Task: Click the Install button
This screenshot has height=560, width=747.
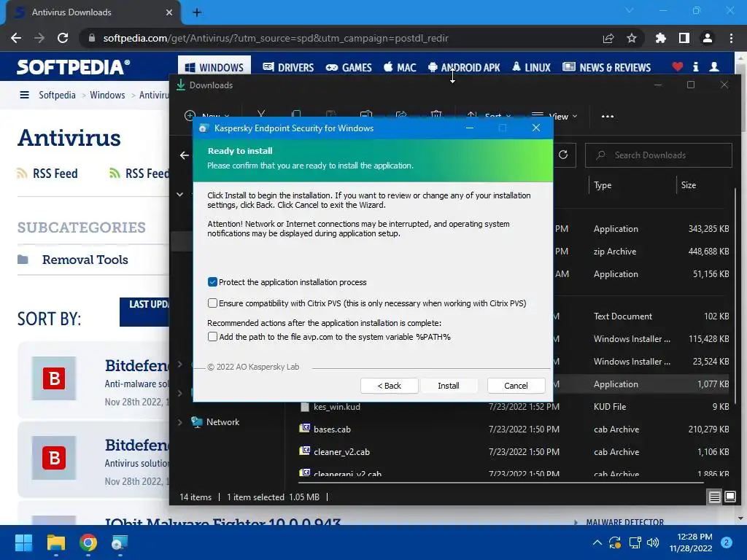Action: (x=449, y=386)
